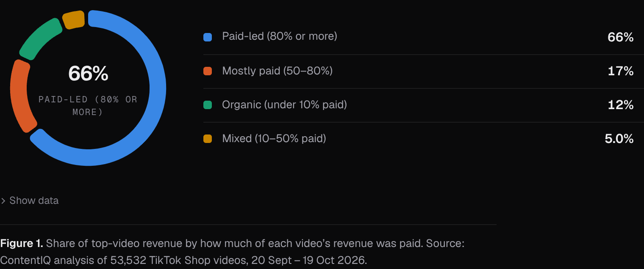Click the 66% value in the legend row
The height and width of the screenshot is (269, 644).
[620, 37]
